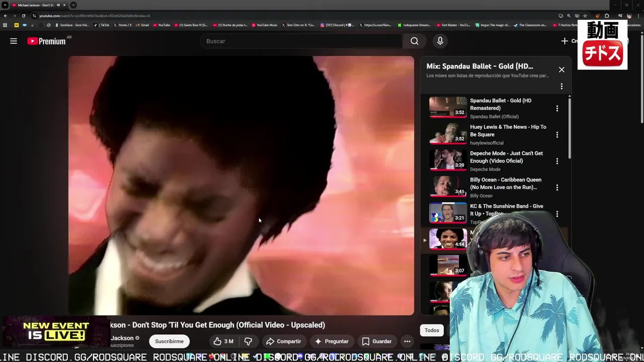The image size is (644, 362).
Task: Open more actions ellipsis below video
Action: point(407,341)
